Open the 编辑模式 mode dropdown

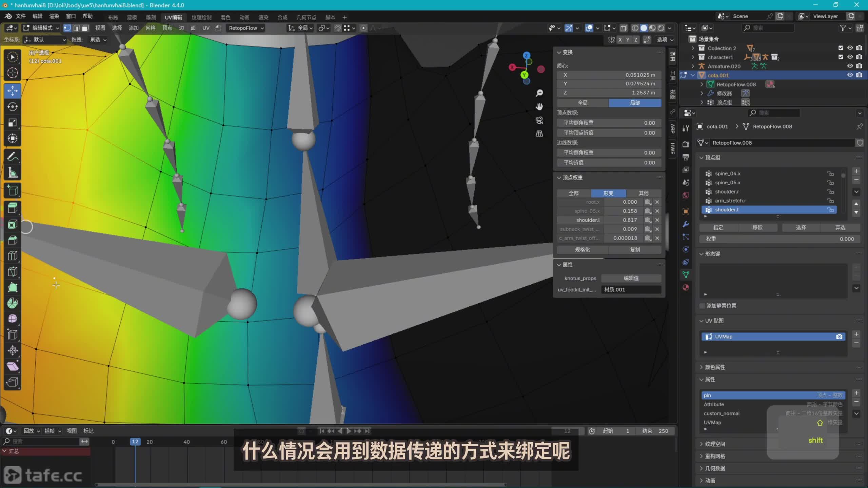41,28
